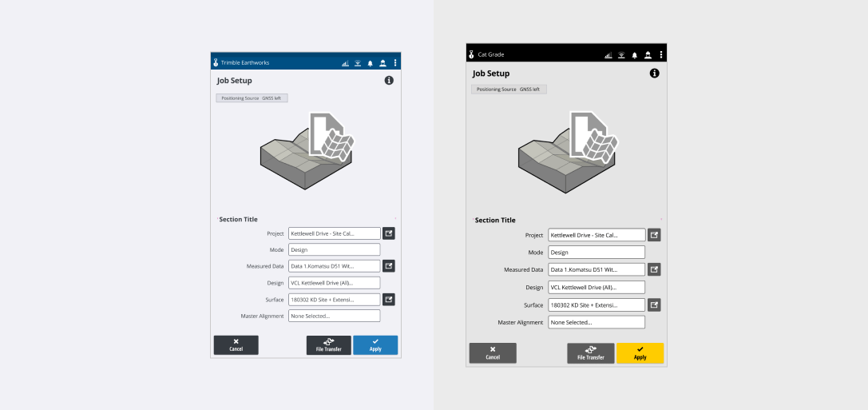Open Master Alignment dropdown in Trimble Earthworks panel
The width and height of the screenshot is (868, 410).
coord(334,316)
